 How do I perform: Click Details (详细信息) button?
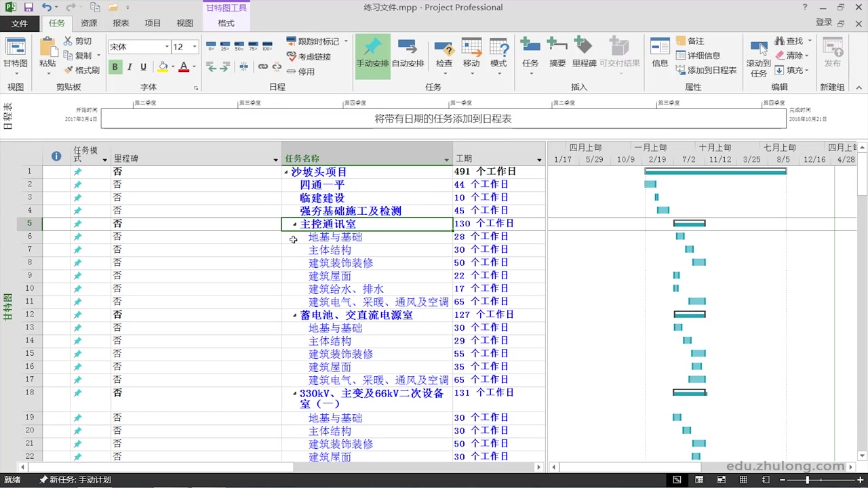(x=698, y=56)
